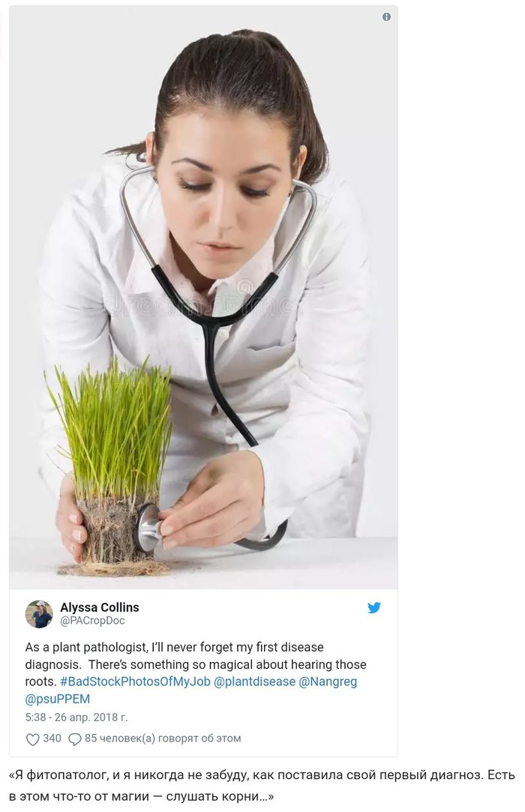Open the @psuPPEM mention link
Viewport: 525px width, 812px height.
[x=58, y=699]
